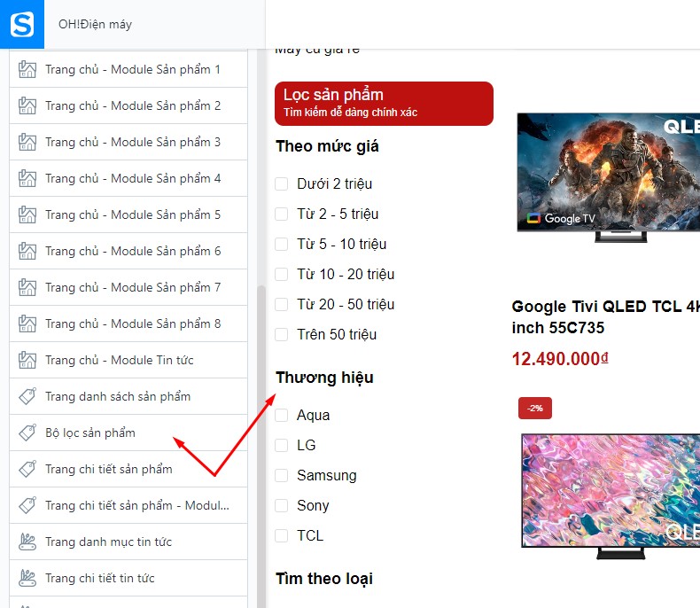Click house icon of Module Sản phẩm 2
The width and height of the screenshot is (700, 608).
pos(27,105)
